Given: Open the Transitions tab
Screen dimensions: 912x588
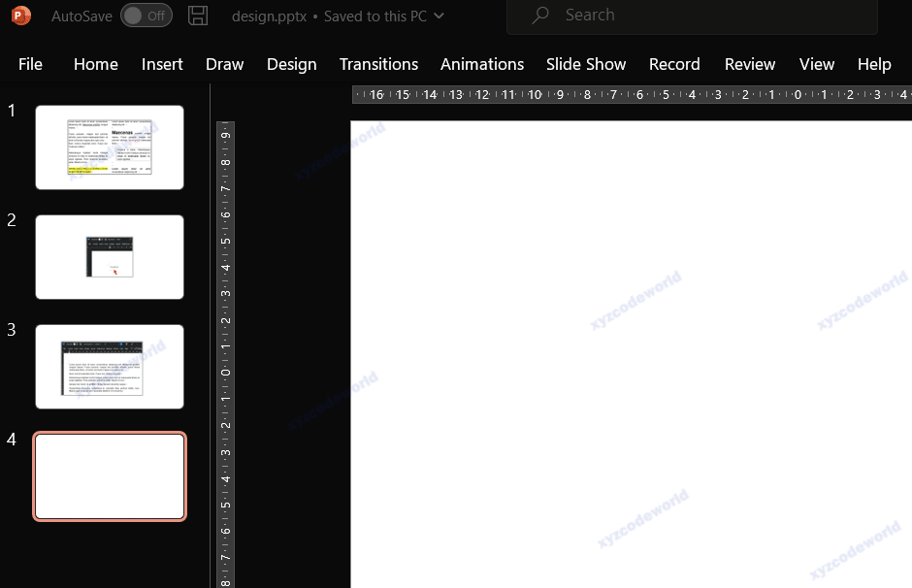Looking at the screenshot, I should [x=378, y=64].
